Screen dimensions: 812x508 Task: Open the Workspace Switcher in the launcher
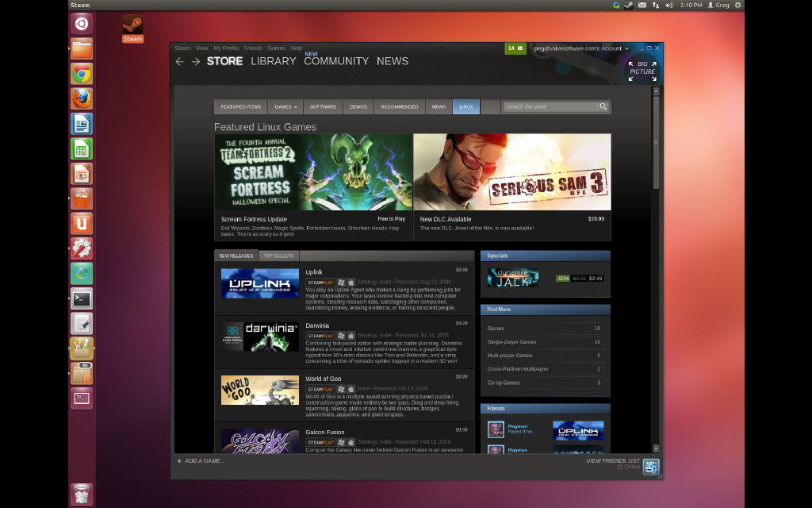click(82, 398)
